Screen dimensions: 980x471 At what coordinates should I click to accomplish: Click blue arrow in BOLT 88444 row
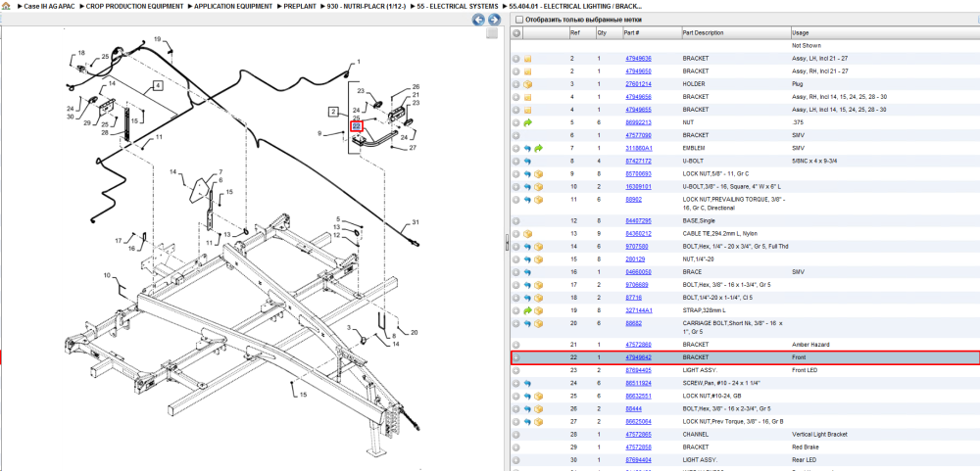point(527,408)
